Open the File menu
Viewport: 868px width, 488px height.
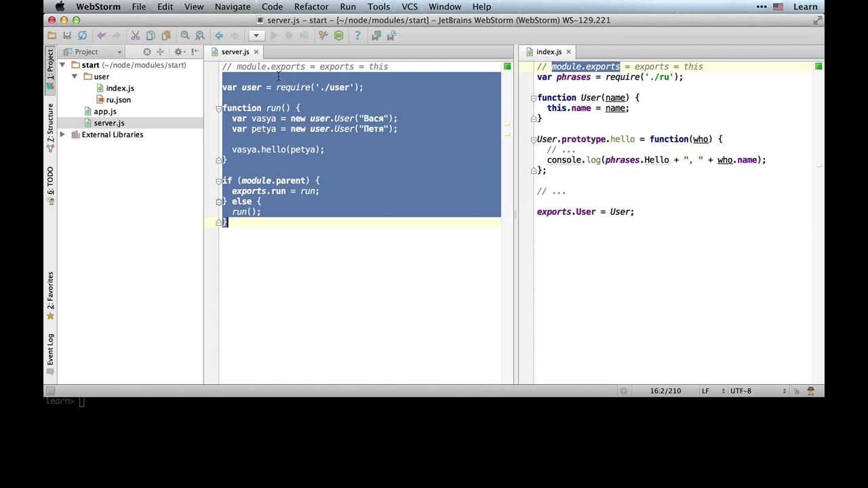[x=139, y=7]
